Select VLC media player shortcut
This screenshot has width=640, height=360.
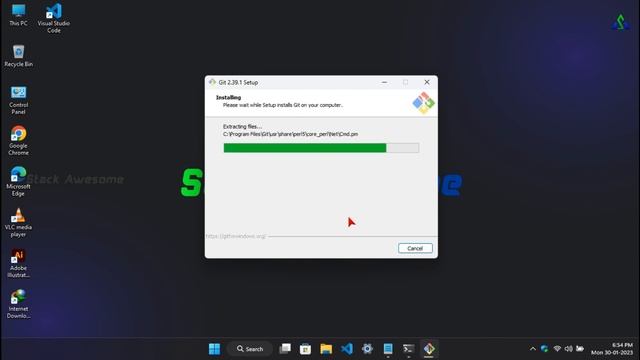click(x=18, y=222)
